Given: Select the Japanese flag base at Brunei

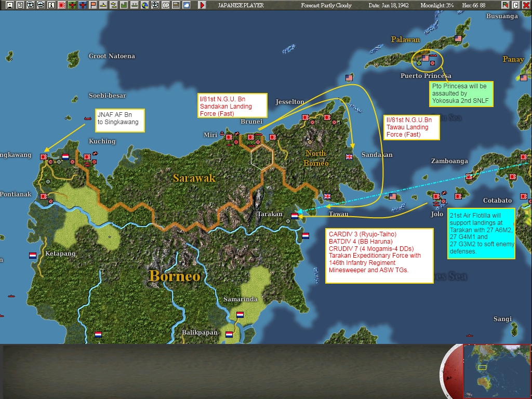Looking at the screenshot, I should (x=251, y=137).
